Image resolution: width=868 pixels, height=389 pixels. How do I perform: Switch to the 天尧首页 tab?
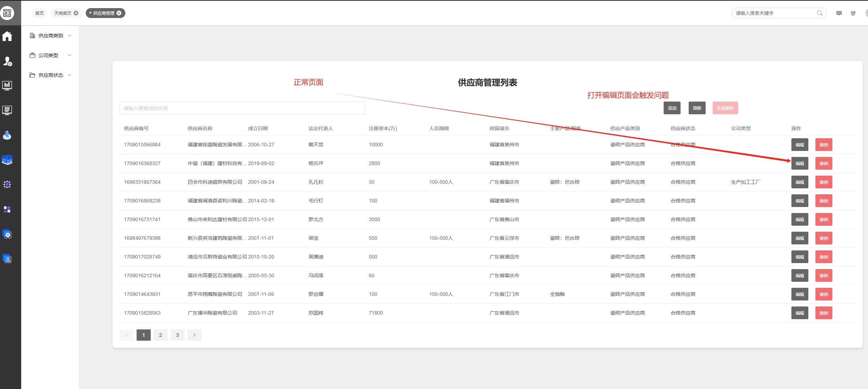62,13
